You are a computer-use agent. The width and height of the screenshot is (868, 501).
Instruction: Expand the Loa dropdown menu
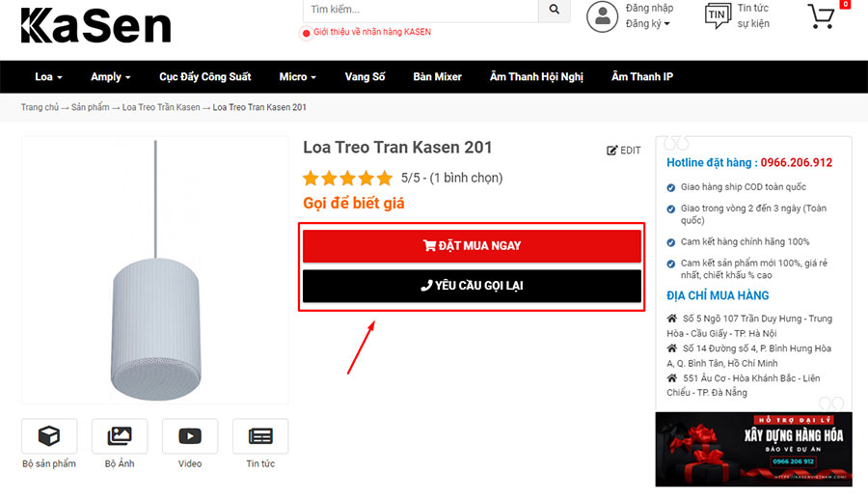pos(49,77)
